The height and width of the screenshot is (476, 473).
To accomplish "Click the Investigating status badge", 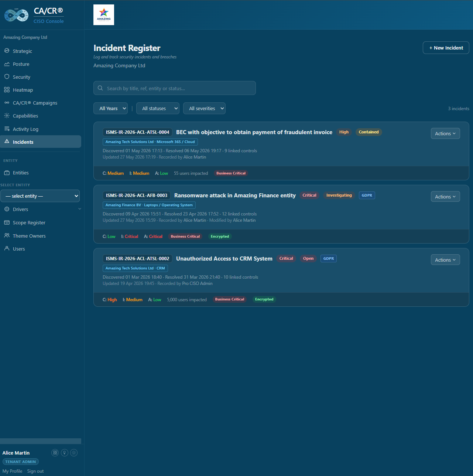I will 339,195.
